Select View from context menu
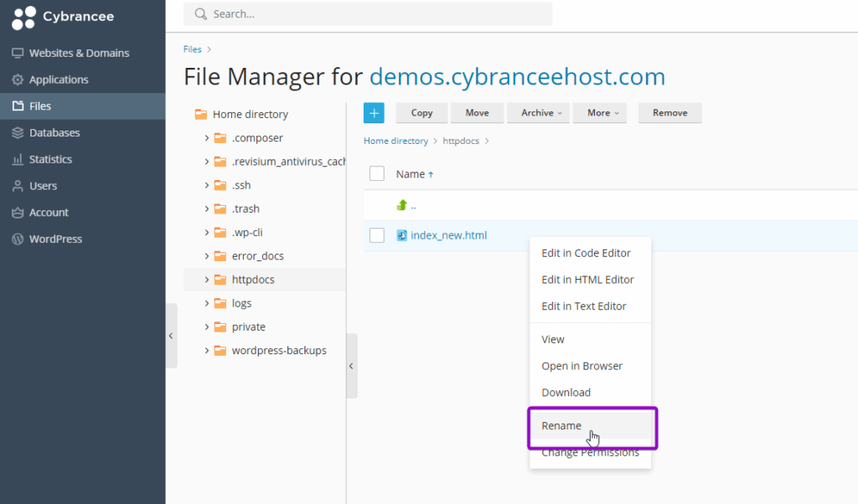The width and height of the screenshot is (858, 504). pyautogui.click(x=590, y=339)
